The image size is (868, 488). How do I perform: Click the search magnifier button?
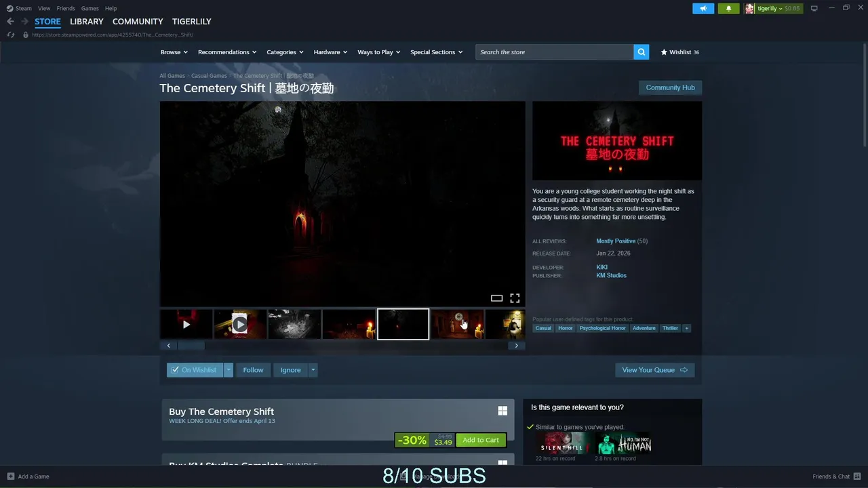tap(642, 52)
